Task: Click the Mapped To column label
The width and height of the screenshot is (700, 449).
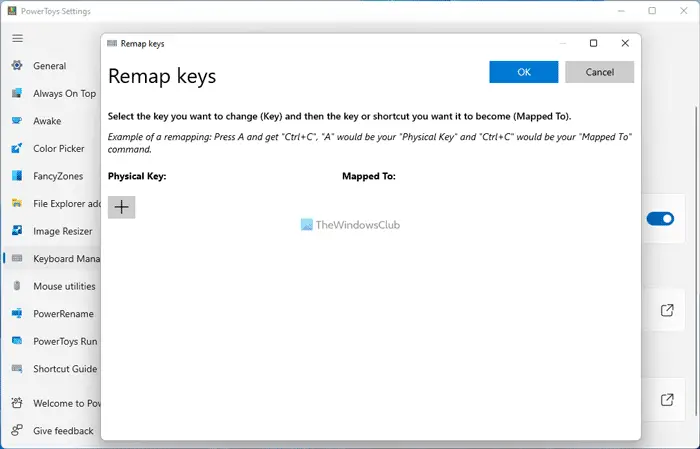Action: coord(369,176)
